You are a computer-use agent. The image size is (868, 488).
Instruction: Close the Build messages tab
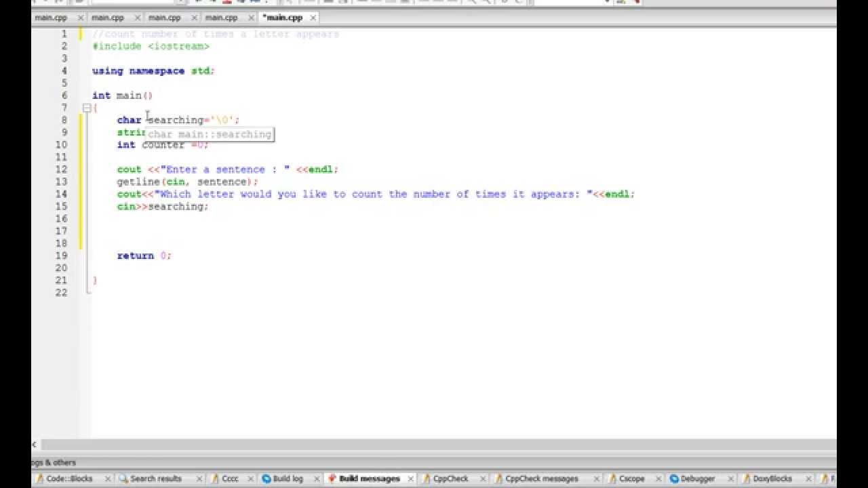410,479
